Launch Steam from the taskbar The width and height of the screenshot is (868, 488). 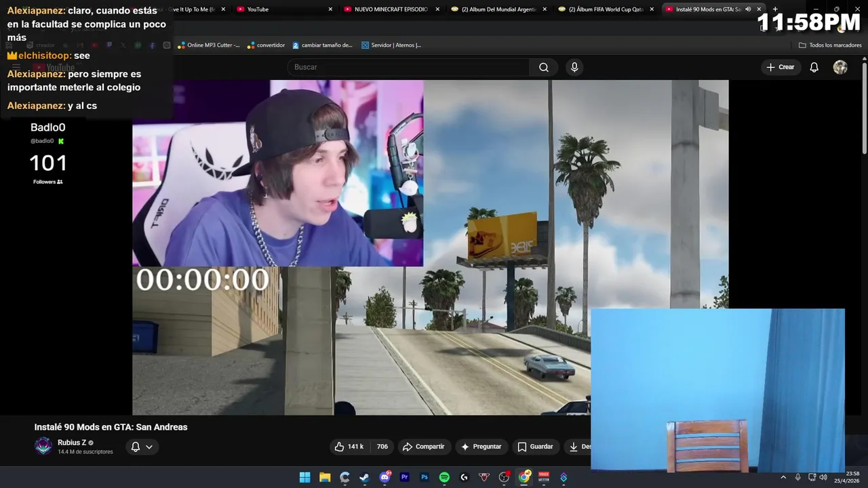(365, 477)
